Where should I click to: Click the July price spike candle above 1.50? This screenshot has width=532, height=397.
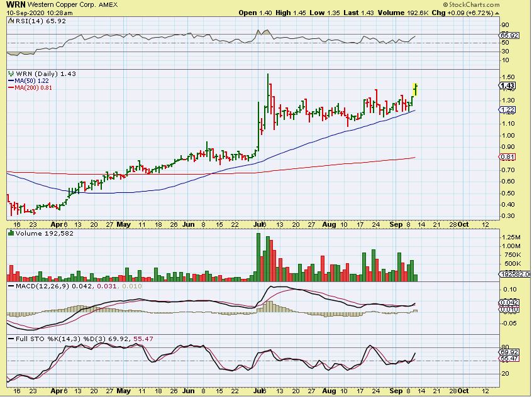[268, 93]
